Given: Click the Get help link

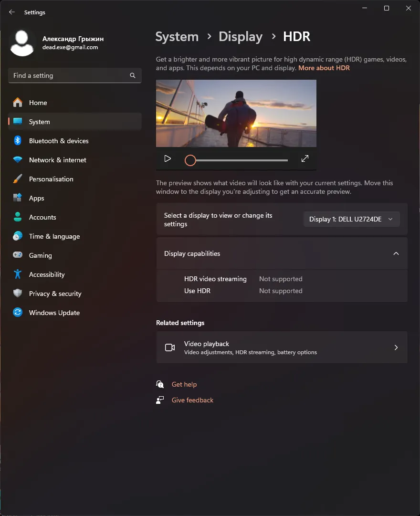Looking at the screenshot, I should [184, 384].
